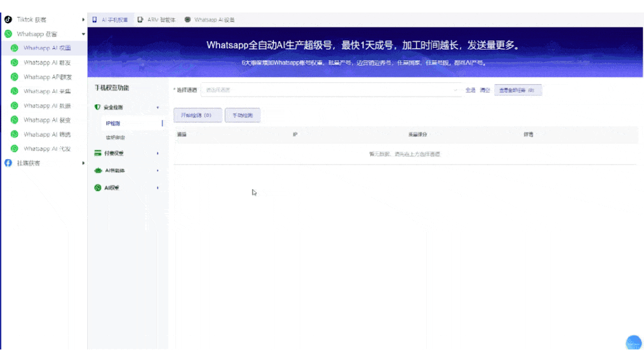
Task: Click the 手动检测 button
Action: pyautogui.click(x=242, y=115)
